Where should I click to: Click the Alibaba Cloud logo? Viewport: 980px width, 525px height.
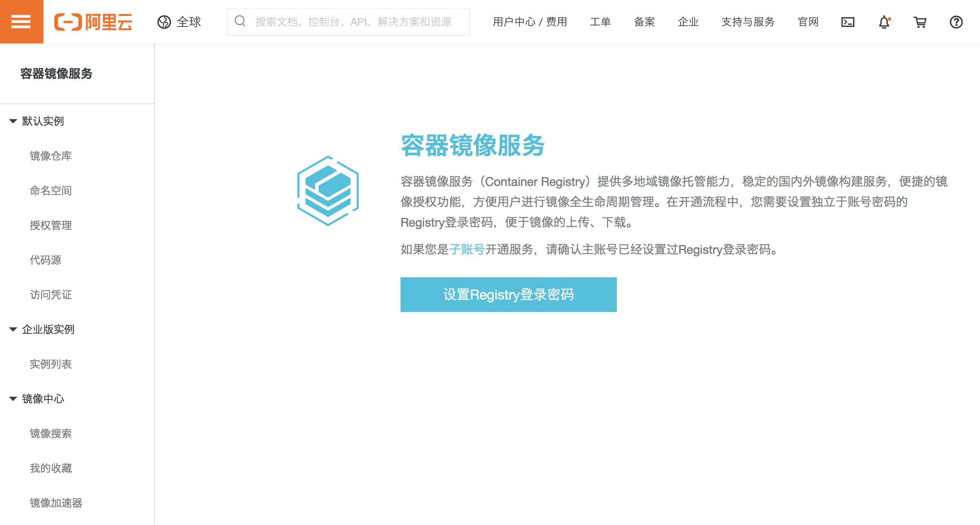pos(93,22)
